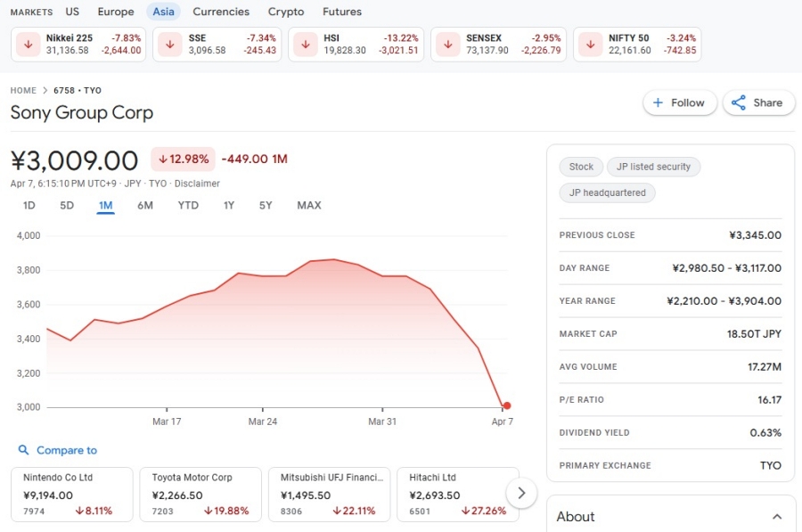Click the PRIMARY EXCHANGE value TYO
The height and width of the screenshot is (532, 802).
tap(770, 465)
